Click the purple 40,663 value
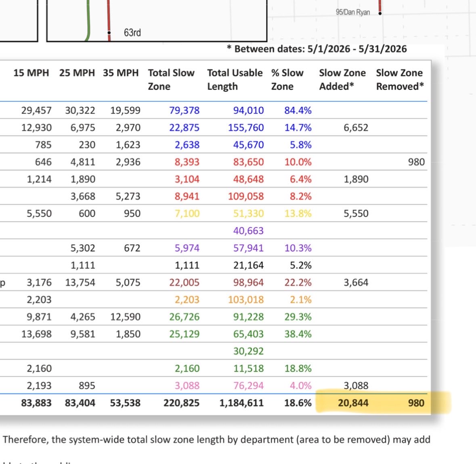 (x=248, y=231)
